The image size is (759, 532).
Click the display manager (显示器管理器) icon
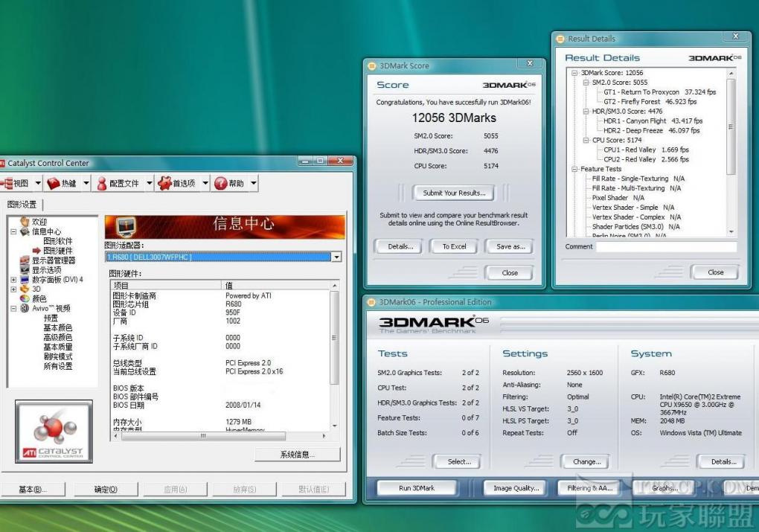[25, 260]
